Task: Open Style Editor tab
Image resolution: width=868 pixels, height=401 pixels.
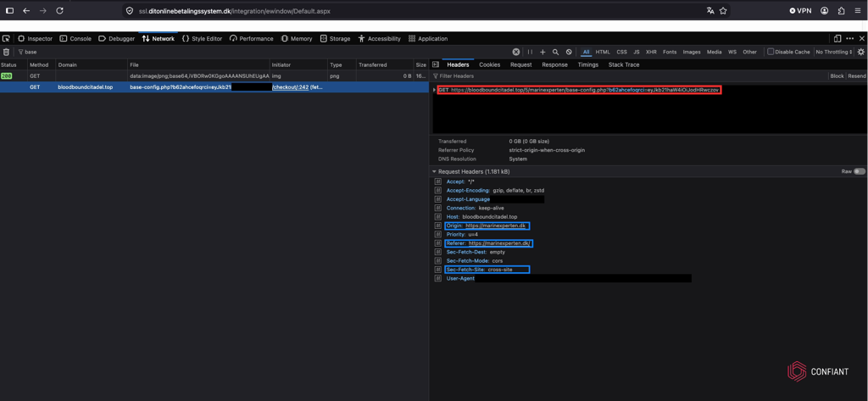Action: point(203,39)
